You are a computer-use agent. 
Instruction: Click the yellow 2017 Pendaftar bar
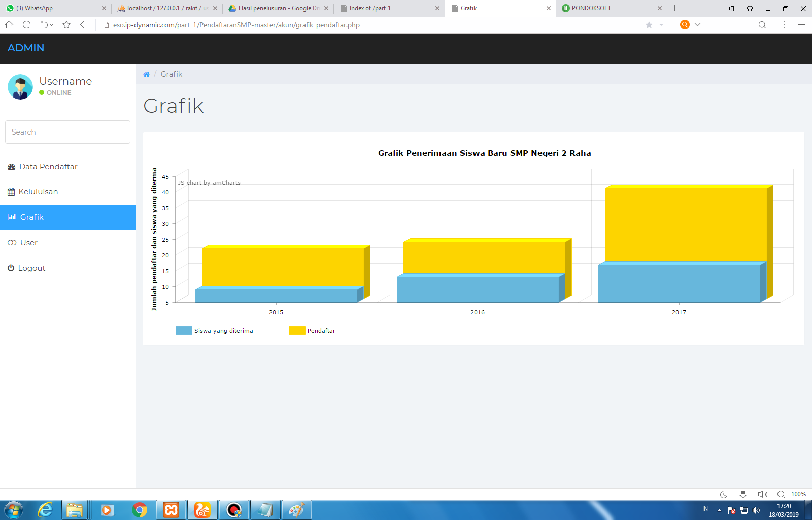[x=685, y=223]
